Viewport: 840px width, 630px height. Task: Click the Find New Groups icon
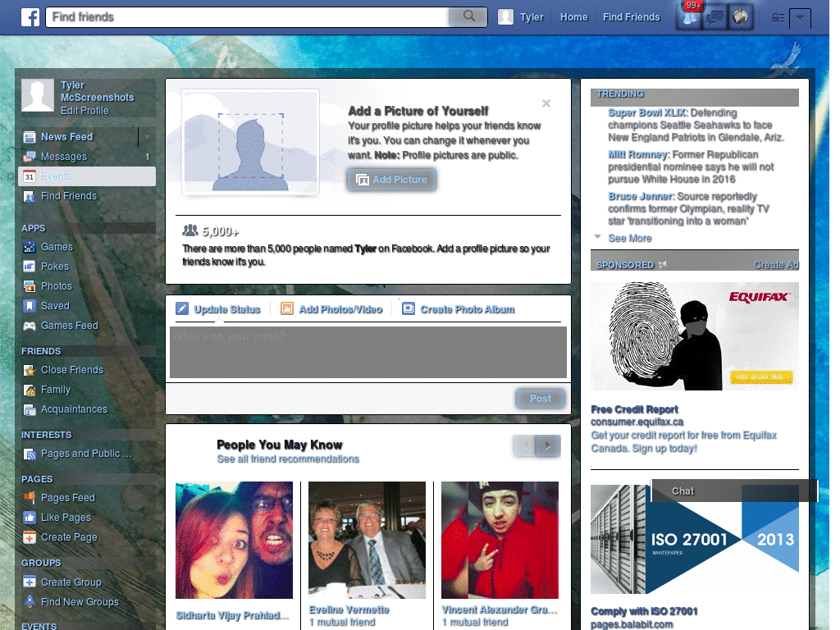tap(30, 601)
